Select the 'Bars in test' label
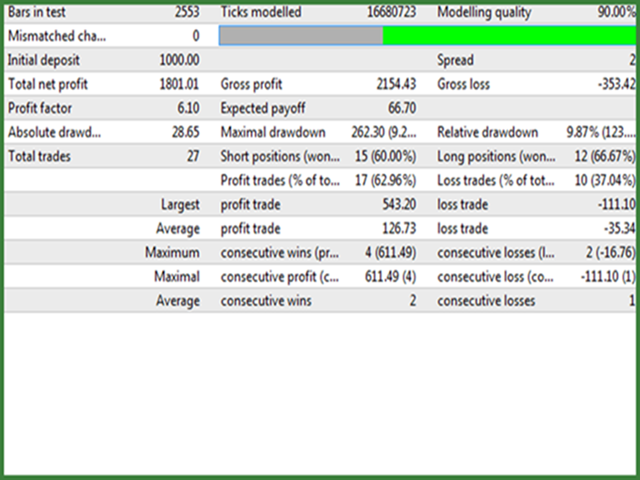This screenshot has width=640, height=480. (36, 12)
